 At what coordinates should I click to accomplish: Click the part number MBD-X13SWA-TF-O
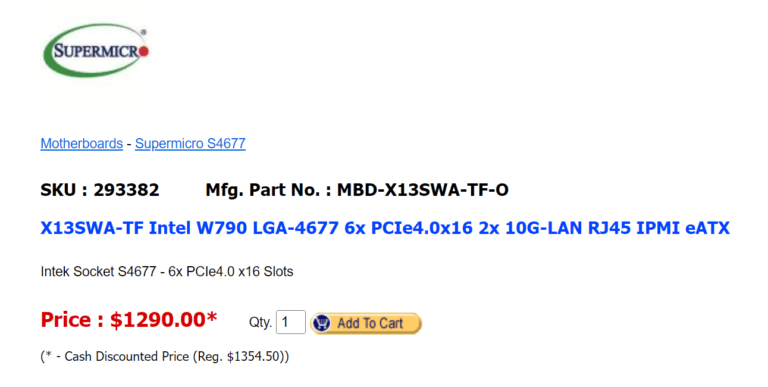[x=423, y=190]
